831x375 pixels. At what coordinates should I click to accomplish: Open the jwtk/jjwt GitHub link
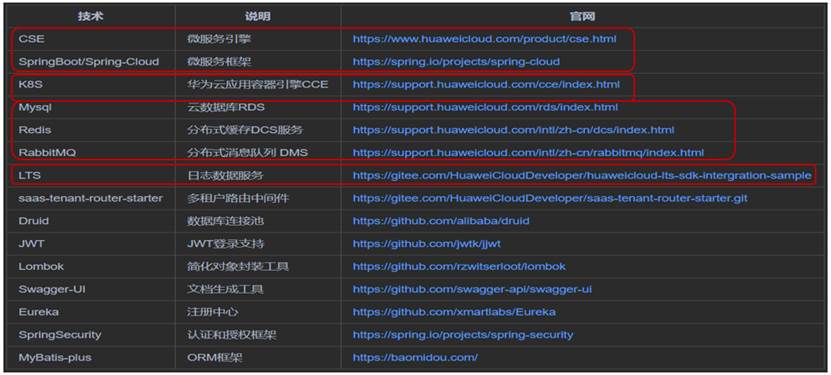(427, 244)
